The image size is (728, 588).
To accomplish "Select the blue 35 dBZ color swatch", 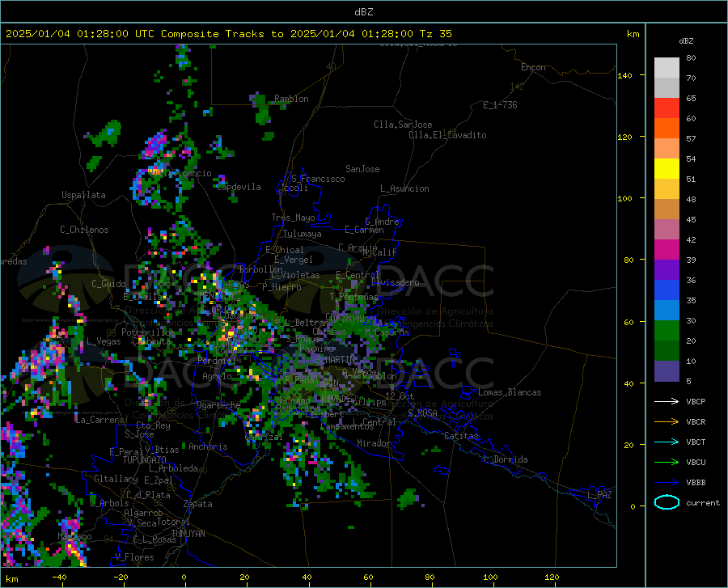I will click(x=667, y=290).
